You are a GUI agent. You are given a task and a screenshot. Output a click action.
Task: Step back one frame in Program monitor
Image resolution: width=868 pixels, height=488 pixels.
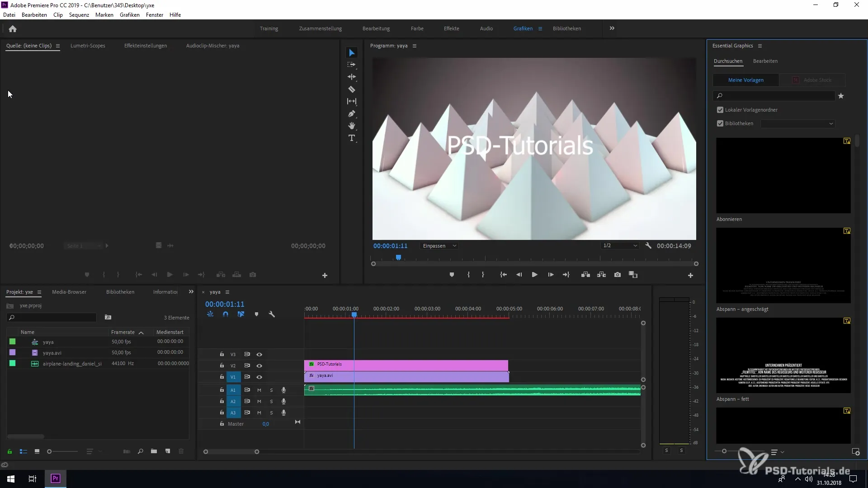tap(519, 275)
